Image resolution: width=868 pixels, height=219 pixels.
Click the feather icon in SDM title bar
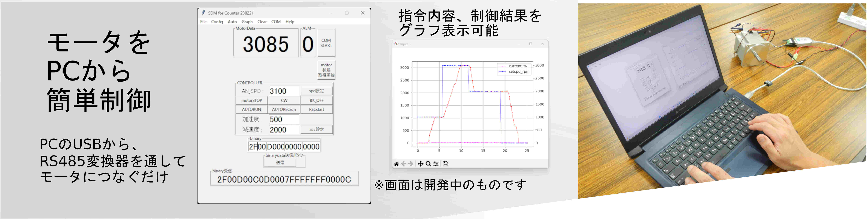[x=203, y=13]
